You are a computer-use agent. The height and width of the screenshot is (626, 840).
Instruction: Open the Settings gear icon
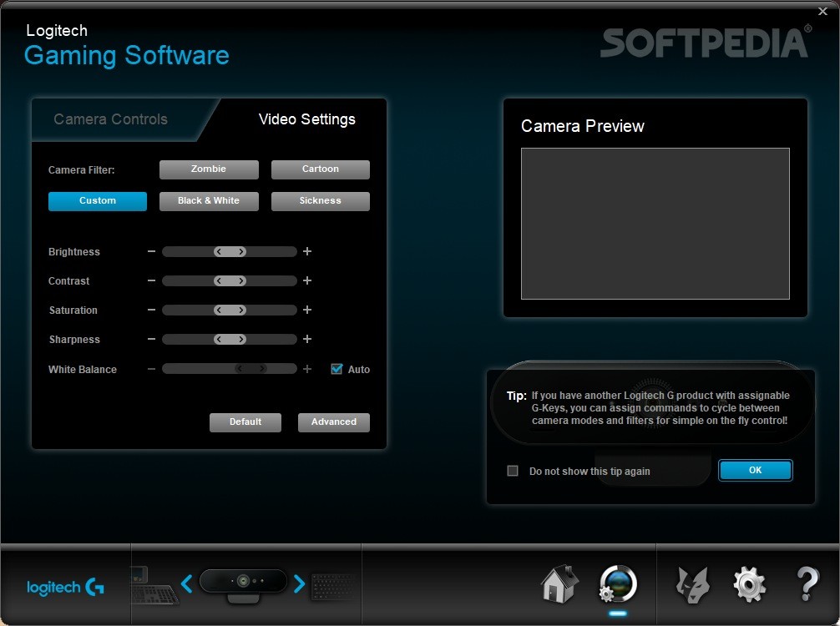point(749,584)
